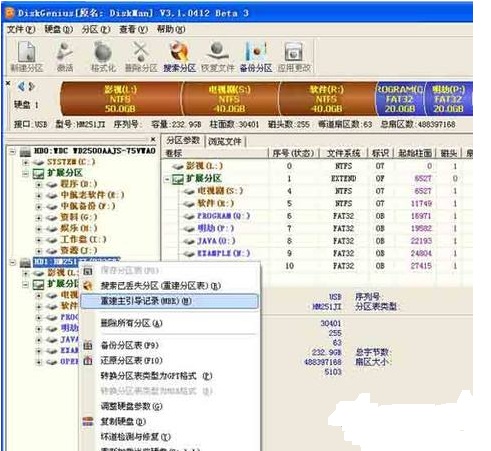Click the DiskGenius app icon in title bar
Screen dimensions: 491x451
click(10, 13)
